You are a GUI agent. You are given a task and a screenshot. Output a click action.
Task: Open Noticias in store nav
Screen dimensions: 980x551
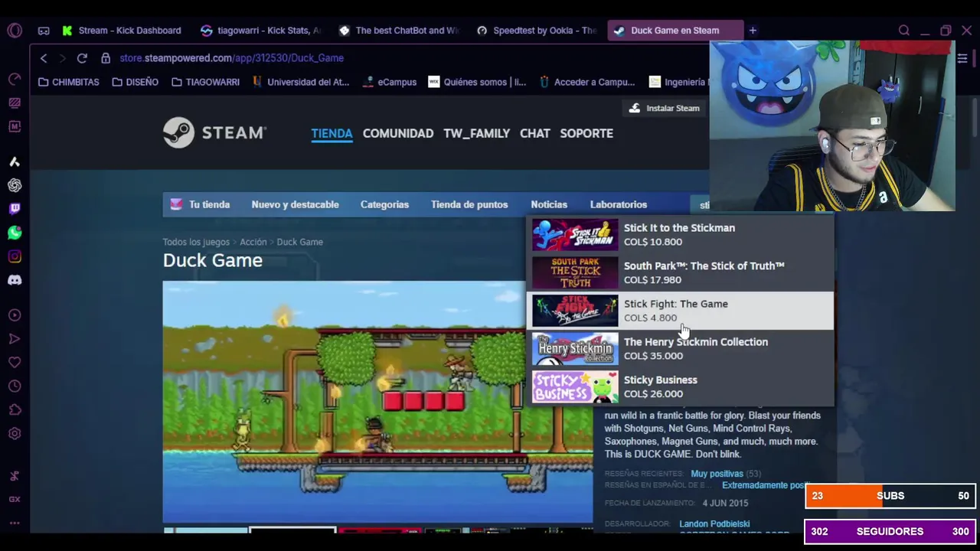click(x=549, y=204)
